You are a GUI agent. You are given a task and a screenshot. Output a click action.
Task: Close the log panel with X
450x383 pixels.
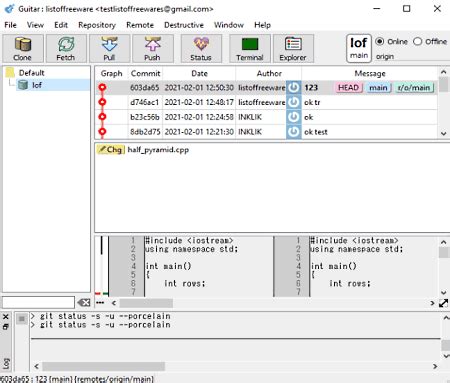pos(6,317)
